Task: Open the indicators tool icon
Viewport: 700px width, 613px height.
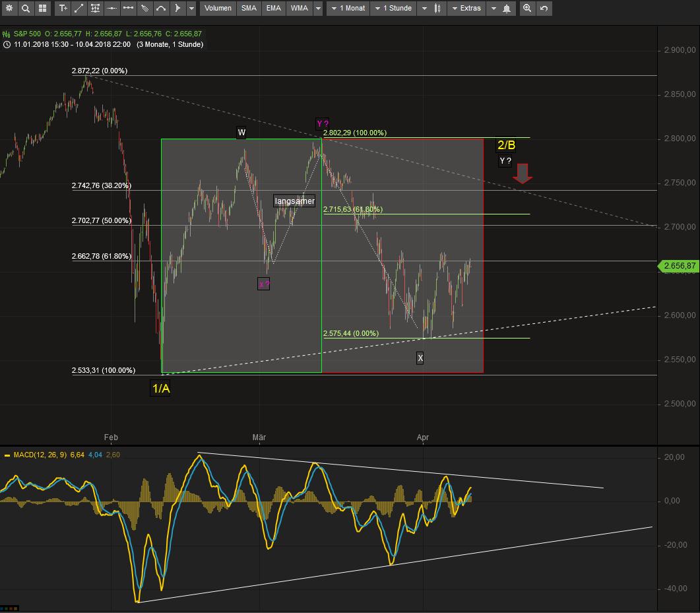Action: coord(95,9)
